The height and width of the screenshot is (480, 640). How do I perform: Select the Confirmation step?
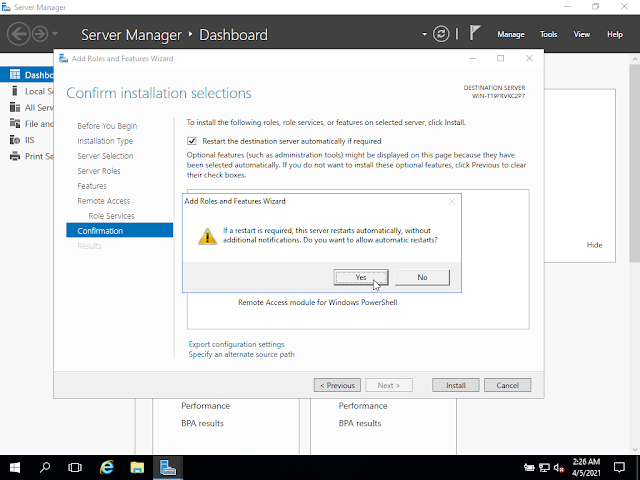tap(120, 231)
